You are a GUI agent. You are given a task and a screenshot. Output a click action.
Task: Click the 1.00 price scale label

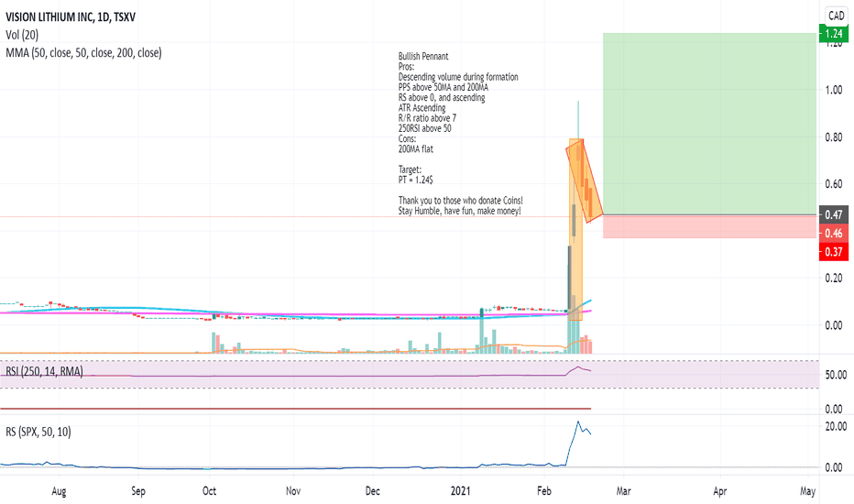(x=833, y=90)
